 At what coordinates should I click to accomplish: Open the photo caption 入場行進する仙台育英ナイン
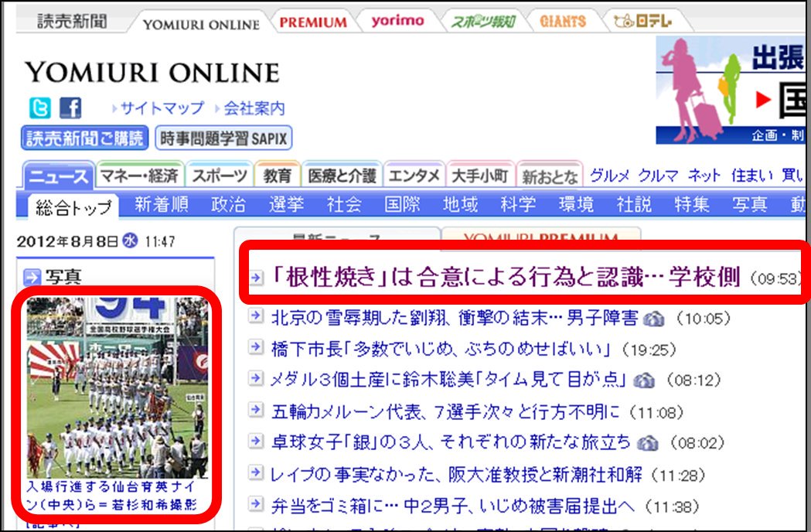click(x=112, y=496)
